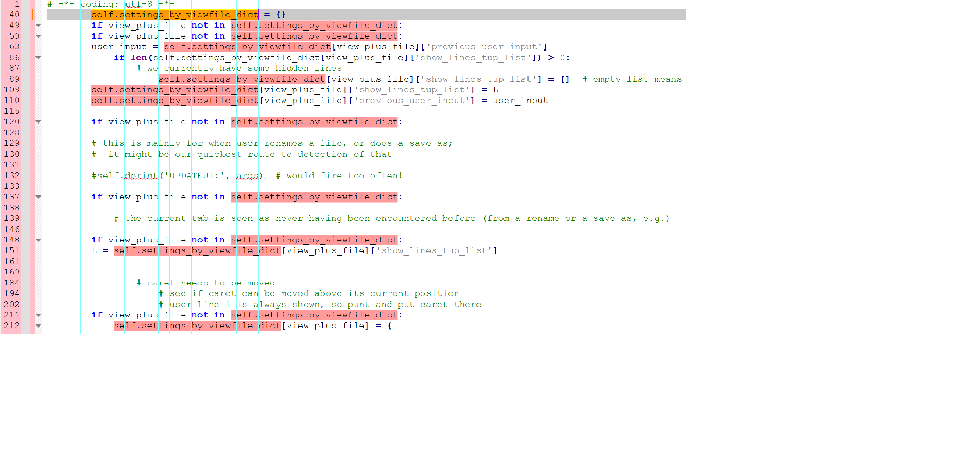980x476 pixels.
Task: Click line number 1 in the gutter
Action: [17, 4]
